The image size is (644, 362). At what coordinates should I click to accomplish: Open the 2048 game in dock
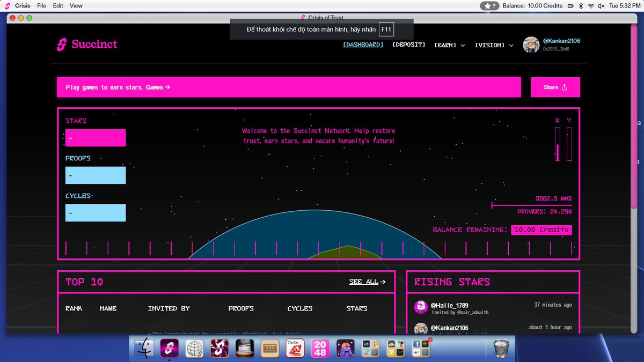[320, 349]
